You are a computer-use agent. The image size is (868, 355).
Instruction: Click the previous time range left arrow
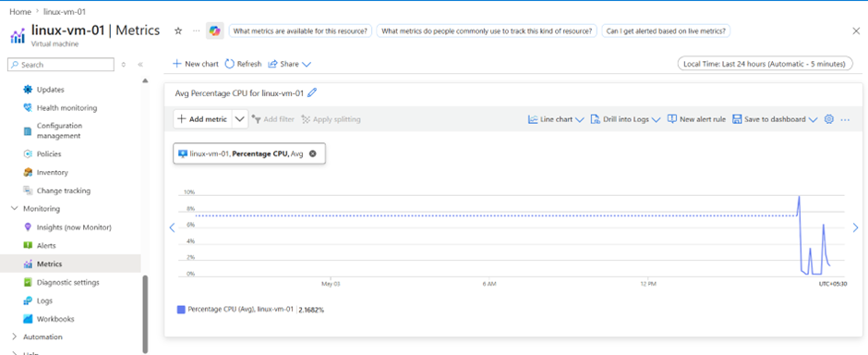[x=172, y=227]
